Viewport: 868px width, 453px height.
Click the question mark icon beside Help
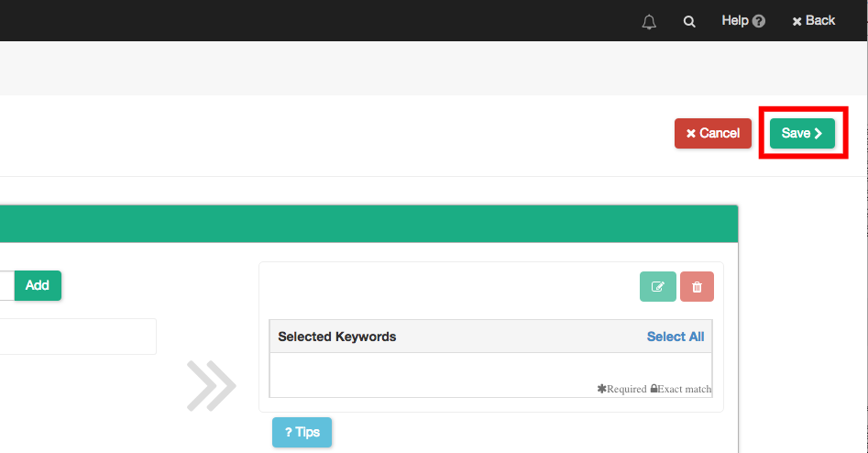pyautogui.click(x=759, y=21)
